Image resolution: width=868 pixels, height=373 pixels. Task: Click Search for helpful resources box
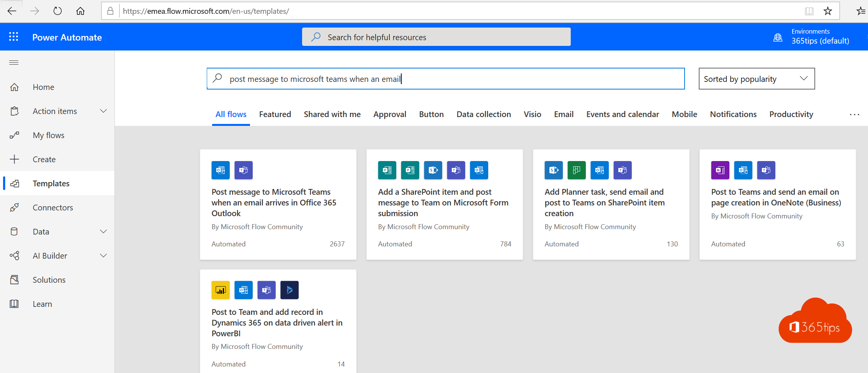[x=436, y=37]
